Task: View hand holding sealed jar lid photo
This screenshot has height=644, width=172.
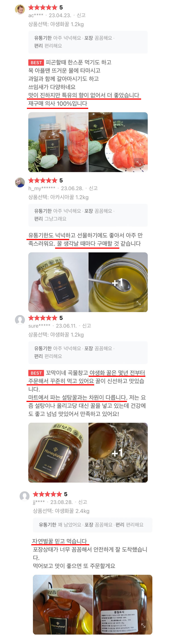Action: tap(63, 605)
